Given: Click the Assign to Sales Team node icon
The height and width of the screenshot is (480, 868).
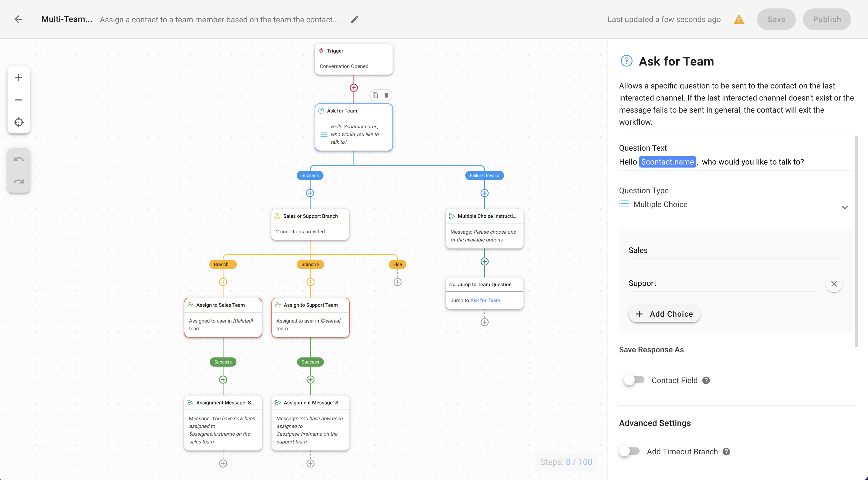Looking at the screenshot, I should point(191,304).
